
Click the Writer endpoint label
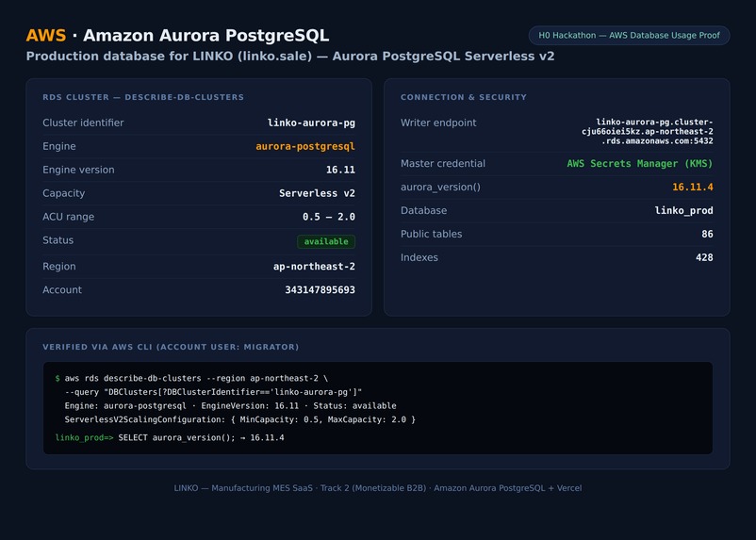(x=438, y=123)
